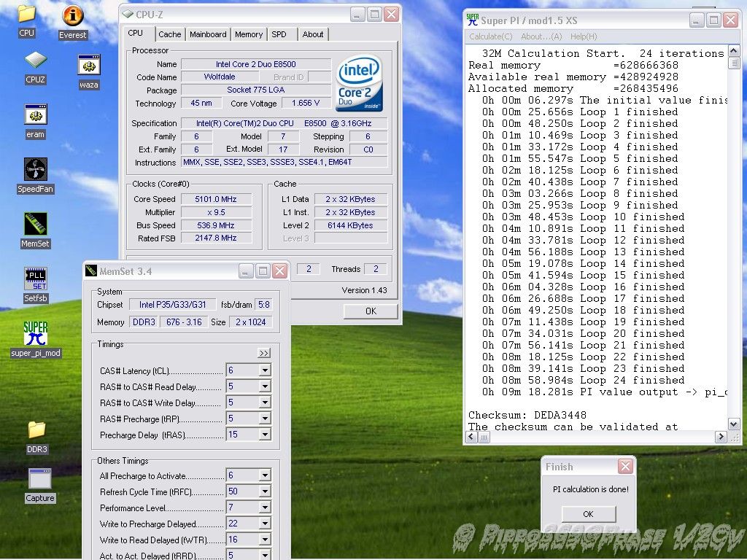Click the Super PI title bar icon

click(473, 20)
